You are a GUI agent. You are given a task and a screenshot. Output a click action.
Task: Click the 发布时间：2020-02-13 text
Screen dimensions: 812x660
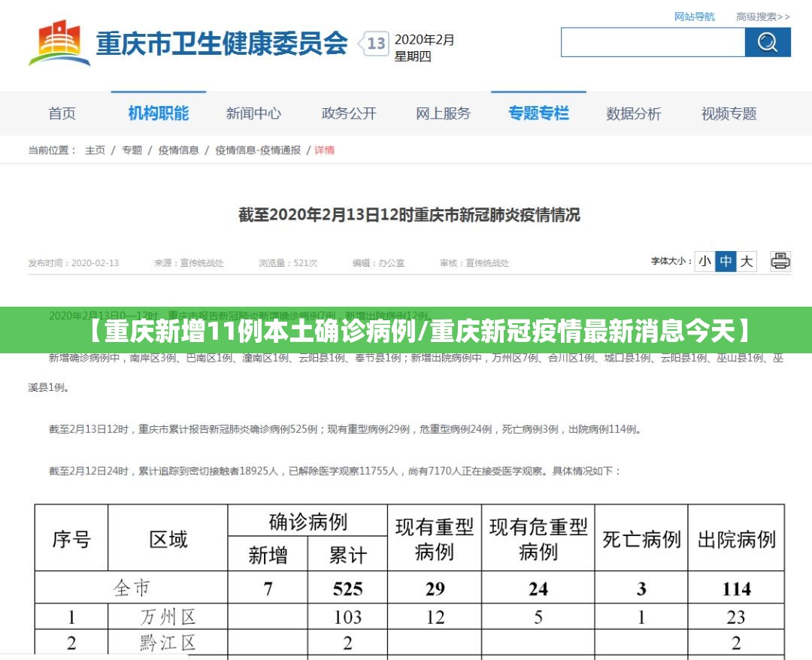click(74, 263)
